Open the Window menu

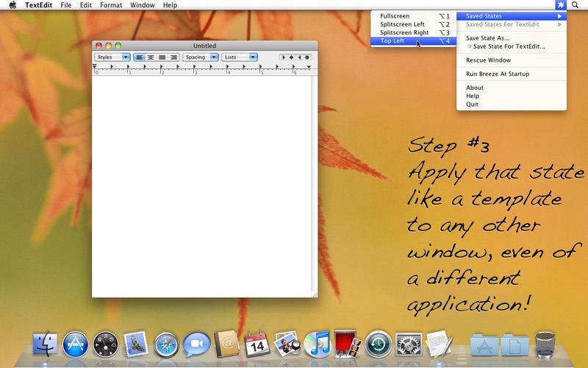point(142,5)
